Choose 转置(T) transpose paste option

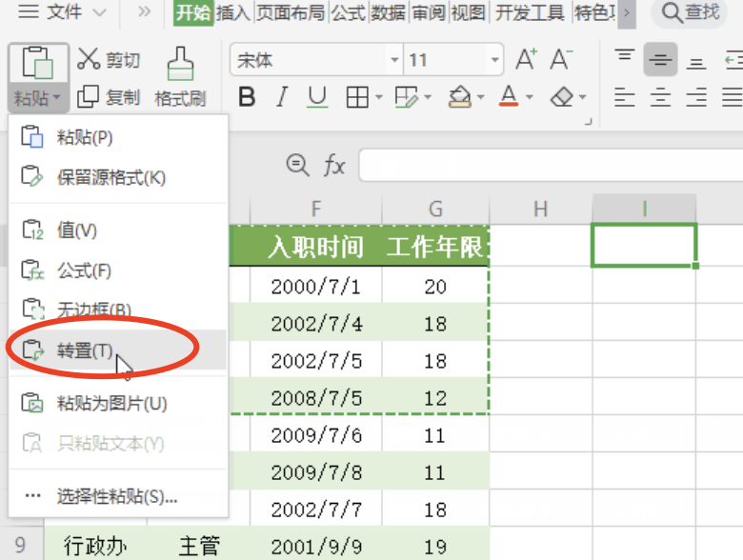(x=118, y=350)
